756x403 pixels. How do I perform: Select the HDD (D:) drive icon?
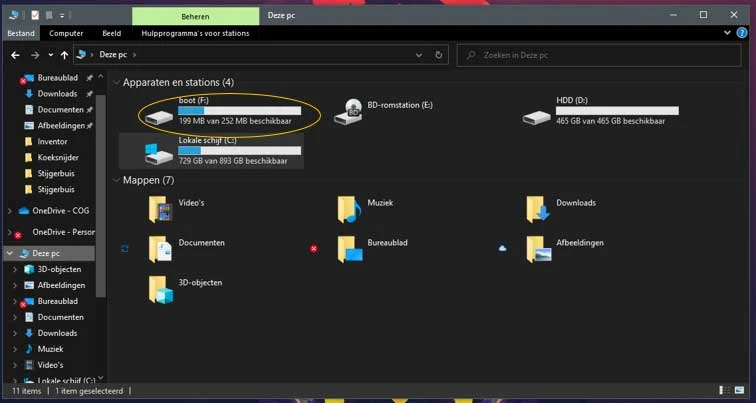[x=537, y=117]
